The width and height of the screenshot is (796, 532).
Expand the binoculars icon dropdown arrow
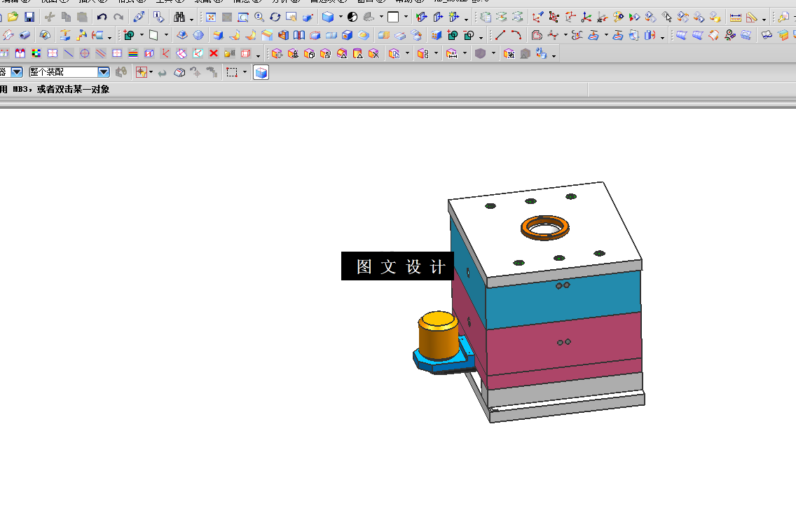click(191, 20)
